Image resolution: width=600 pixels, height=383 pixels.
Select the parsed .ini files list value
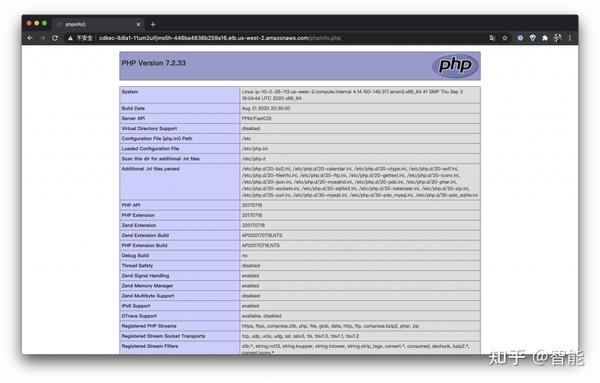pos(360,182)
